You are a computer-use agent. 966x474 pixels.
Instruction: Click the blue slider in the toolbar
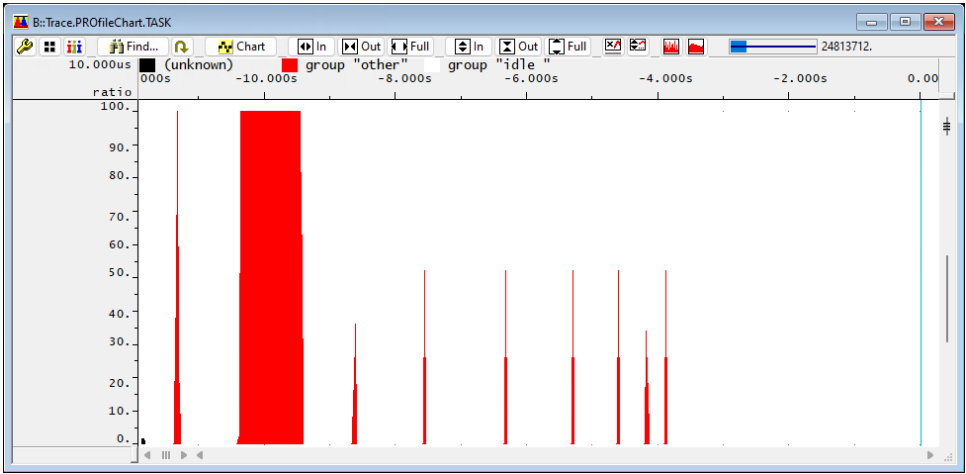pyautogui.click(x=739, y=46)
